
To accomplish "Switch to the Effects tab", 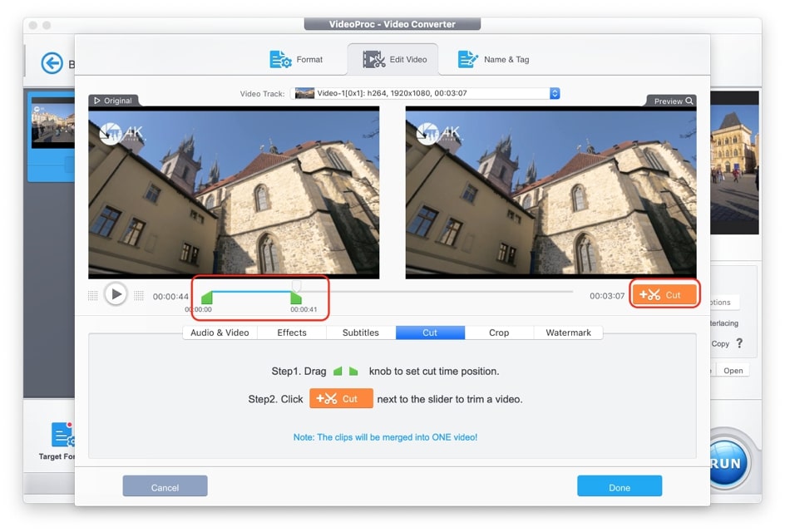I will (x=292, y=332).
